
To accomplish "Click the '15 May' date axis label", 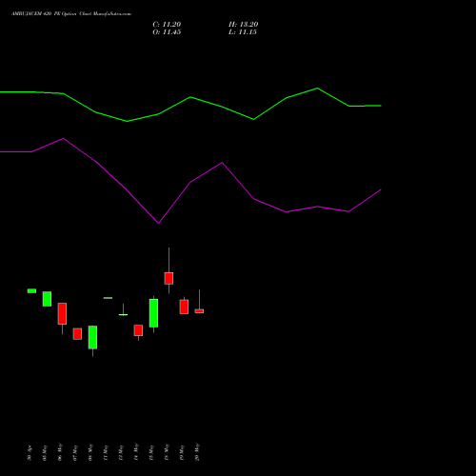I will coord(151,453).
